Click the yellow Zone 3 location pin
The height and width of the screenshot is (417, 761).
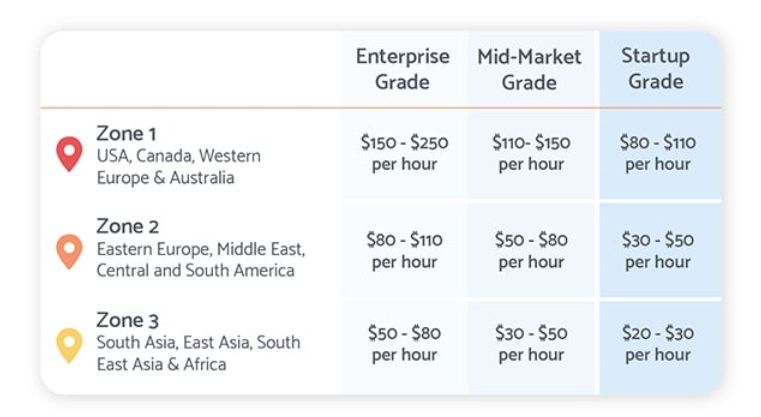tap(68, 344)
